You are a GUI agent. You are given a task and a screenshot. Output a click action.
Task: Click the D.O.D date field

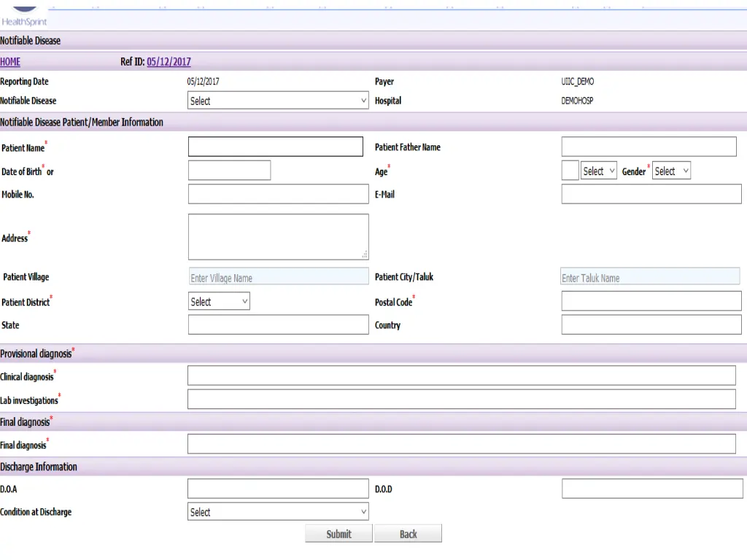tap(652, 489)
